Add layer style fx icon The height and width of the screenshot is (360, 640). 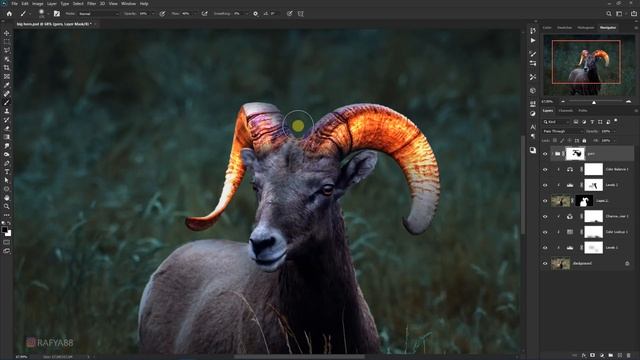[x=584, y=356]
